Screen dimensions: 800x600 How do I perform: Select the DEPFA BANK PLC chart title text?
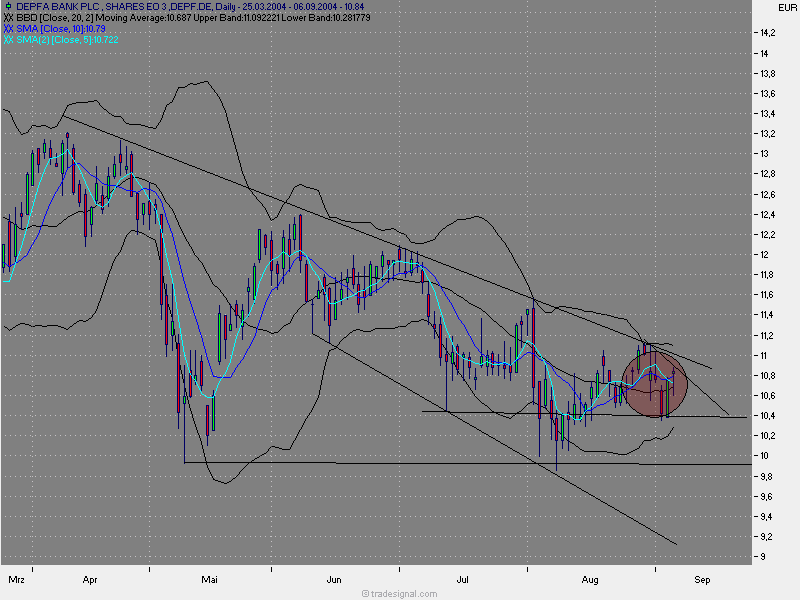pyautogui.click(x=190, y=7)
